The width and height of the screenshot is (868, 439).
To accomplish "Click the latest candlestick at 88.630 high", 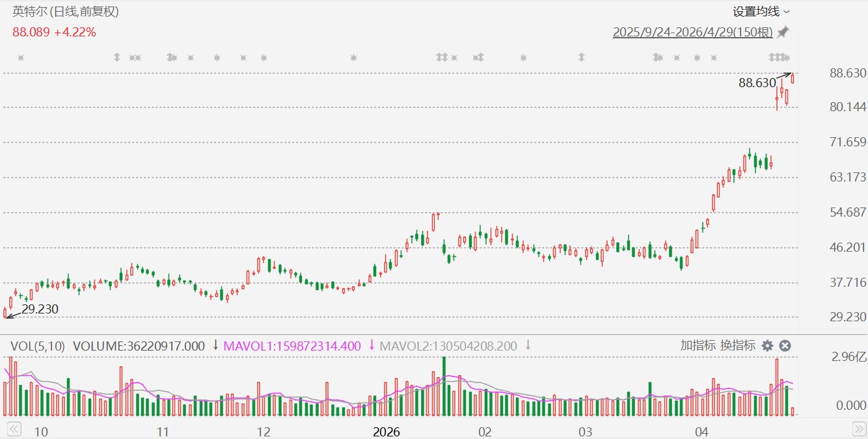I will pyautogui.click(x=793, y=78).
